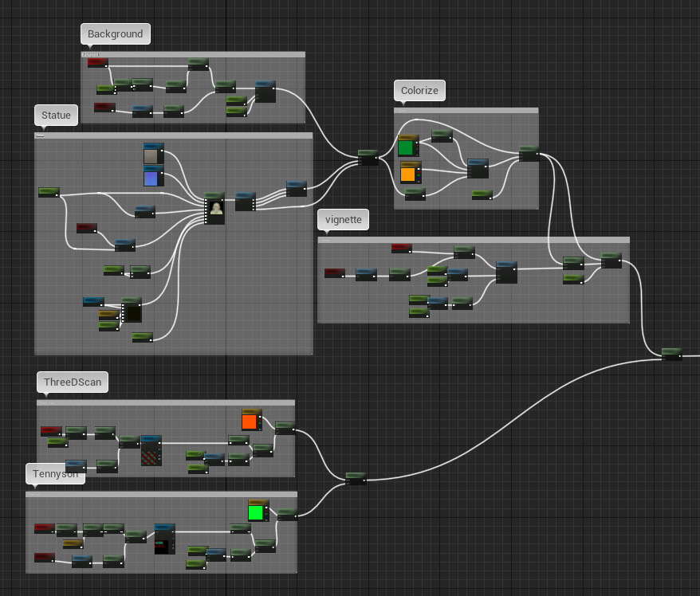
Task: Click the vignette comment bubble label
Action: click(343, 219)
